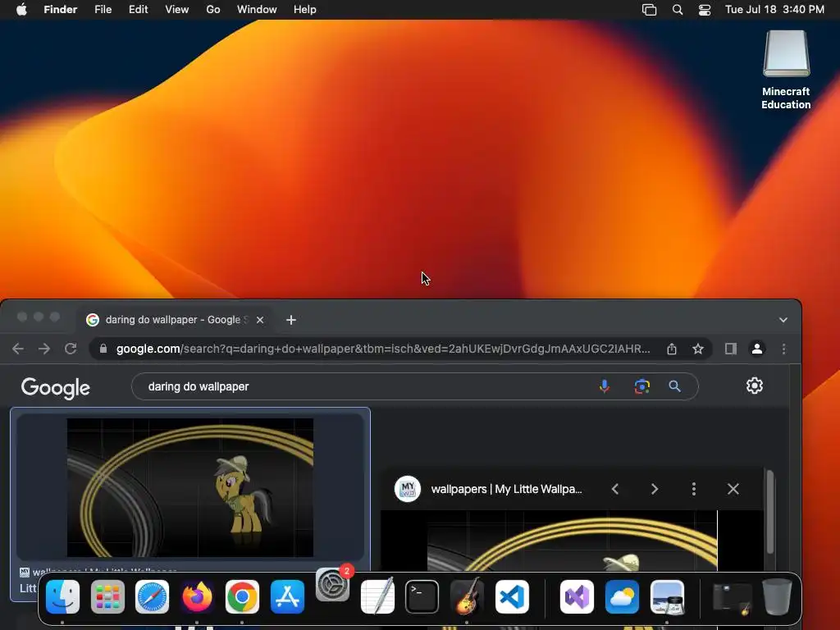Open Safari from the Dock
This screenshot has width=840, height=630.
(x=152, y=597)
